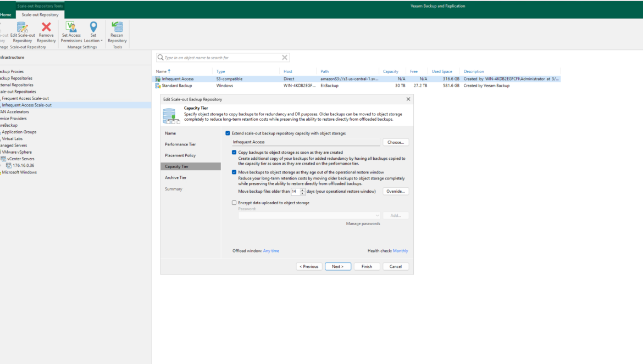The width and height of the screenshot is (643, 364).
Task: Select the Scale-out Repository ribbon tab
Action: [40, 15]
